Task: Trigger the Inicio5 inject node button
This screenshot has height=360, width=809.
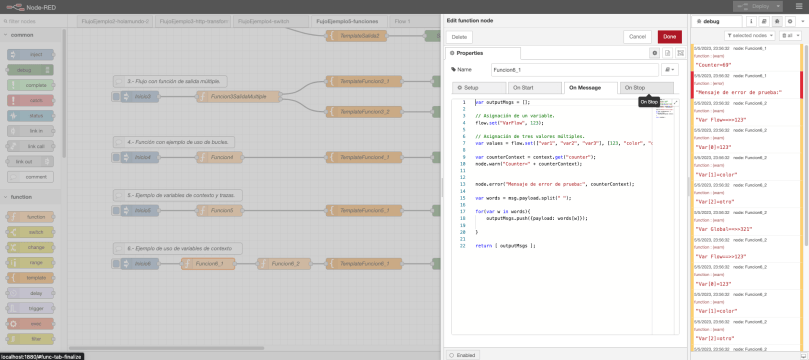Action: tap(117, 210)
